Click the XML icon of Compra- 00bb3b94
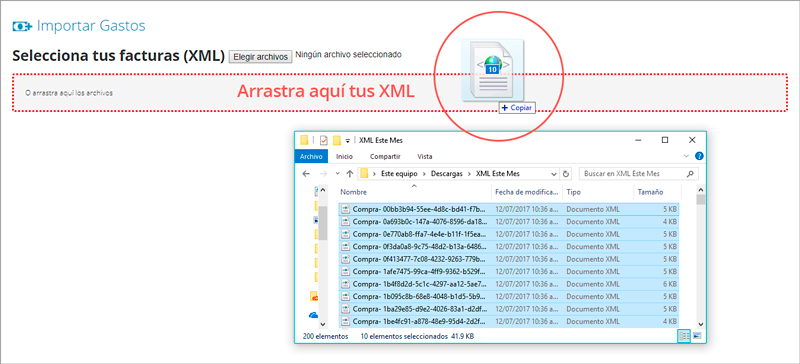 (346, 209)
